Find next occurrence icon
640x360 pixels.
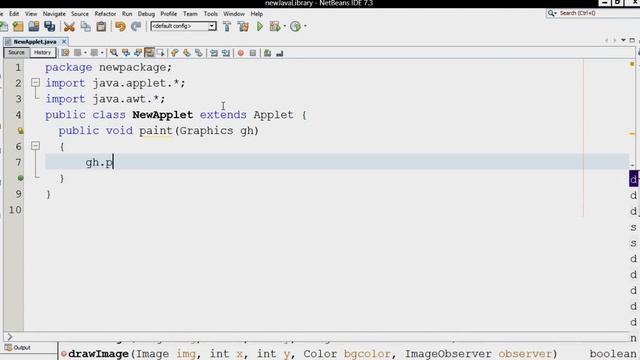(138, 53)
